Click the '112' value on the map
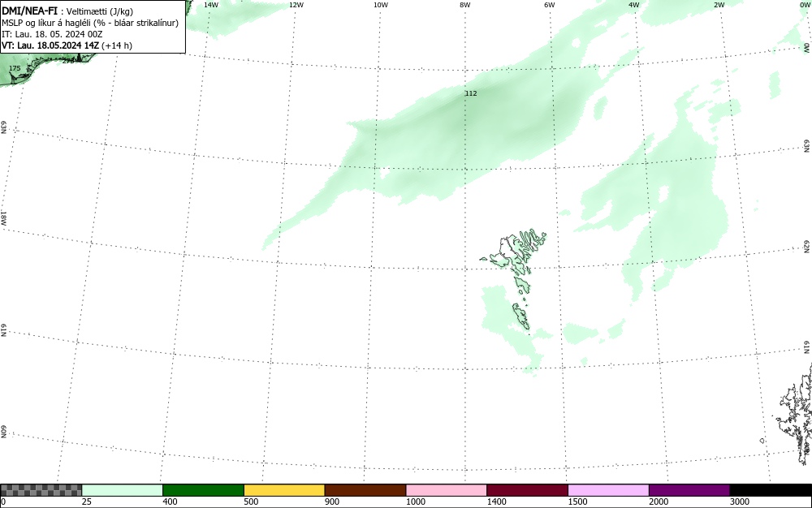 (x=471, y=93)
